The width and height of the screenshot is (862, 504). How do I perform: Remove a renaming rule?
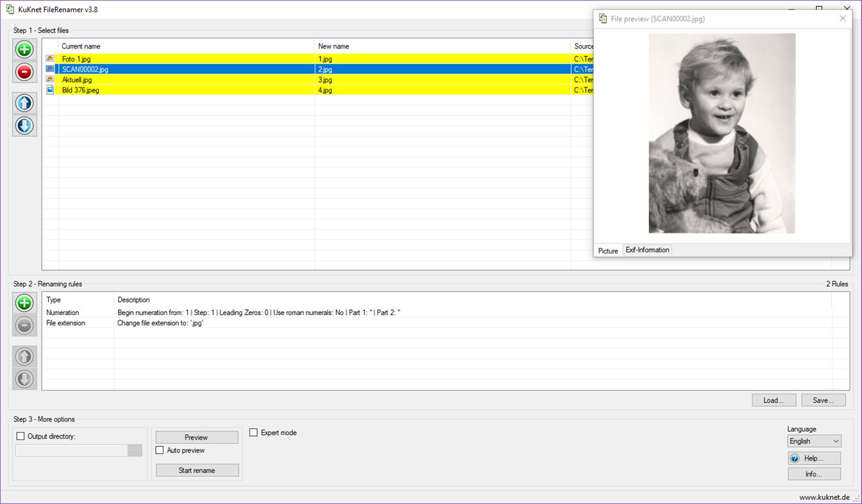pyautogui.click(x=24, y=325)
